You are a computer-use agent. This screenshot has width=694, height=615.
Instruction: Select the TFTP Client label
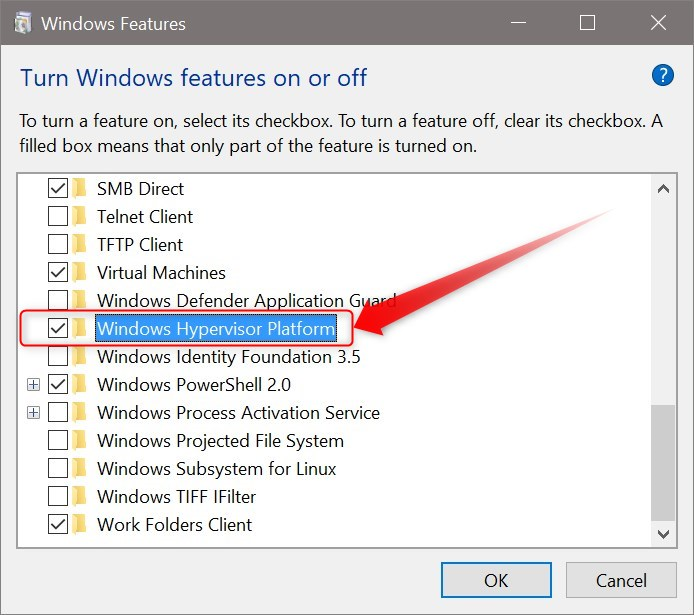click(140, 245)
